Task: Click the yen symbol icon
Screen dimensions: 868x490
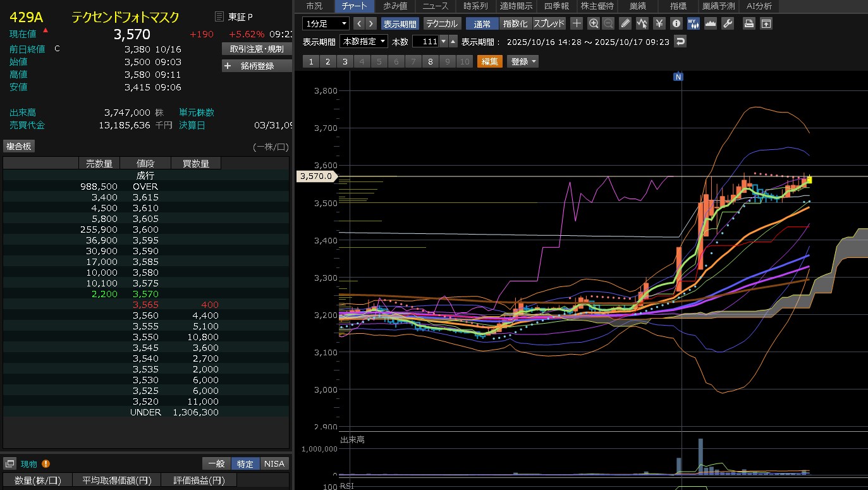Action: pos(659,23)
